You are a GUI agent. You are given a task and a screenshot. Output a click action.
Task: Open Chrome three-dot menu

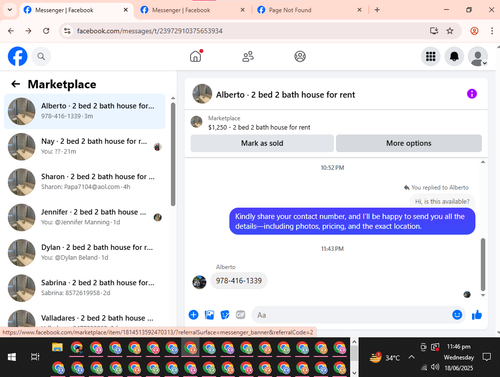click(492, 31)
